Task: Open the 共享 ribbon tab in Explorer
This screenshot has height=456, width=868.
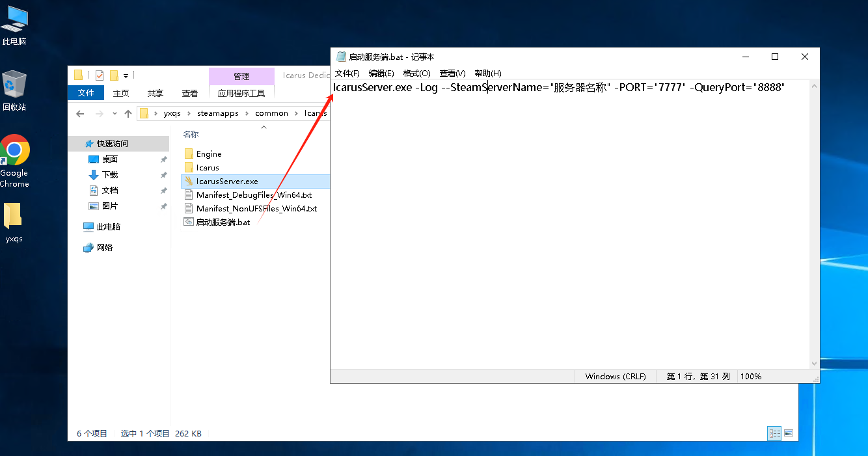Action: click(156, 93)
